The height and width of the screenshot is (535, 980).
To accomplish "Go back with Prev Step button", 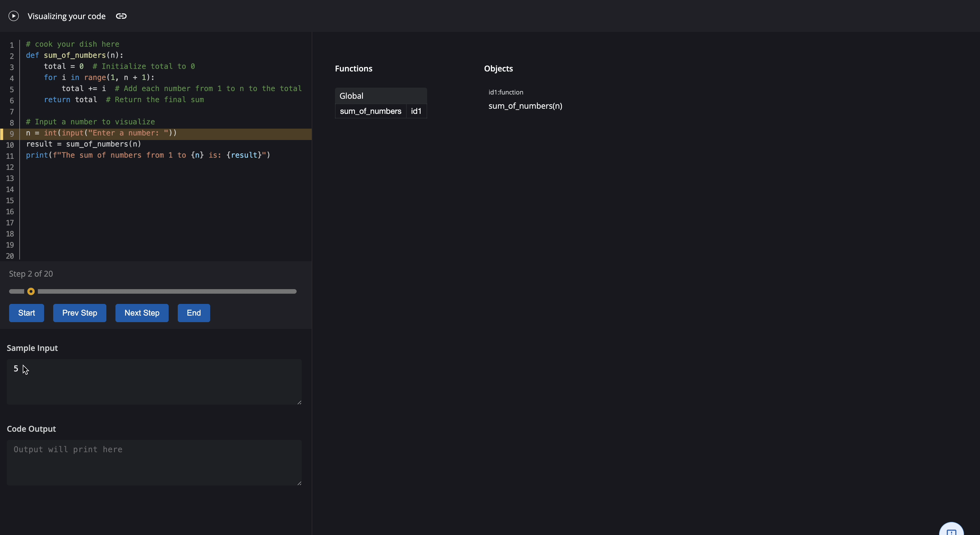I will click(x=80, y=313).
